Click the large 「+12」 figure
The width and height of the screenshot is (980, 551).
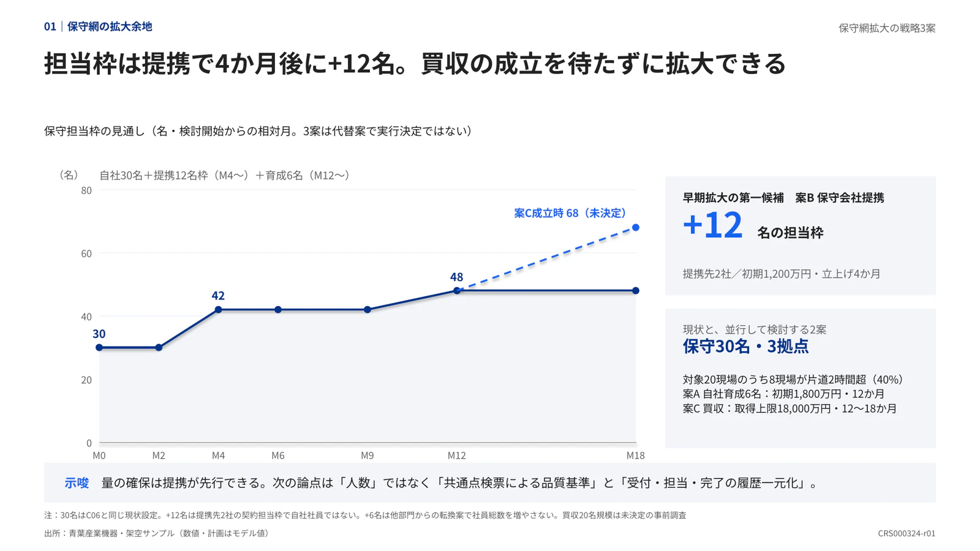coord(713,225)
